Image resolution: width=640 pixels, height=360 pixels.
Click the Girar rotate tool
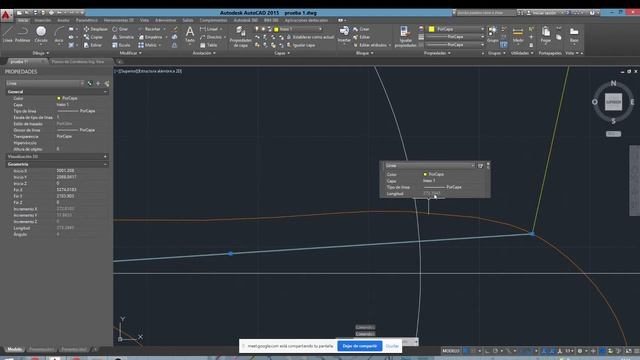120,29
